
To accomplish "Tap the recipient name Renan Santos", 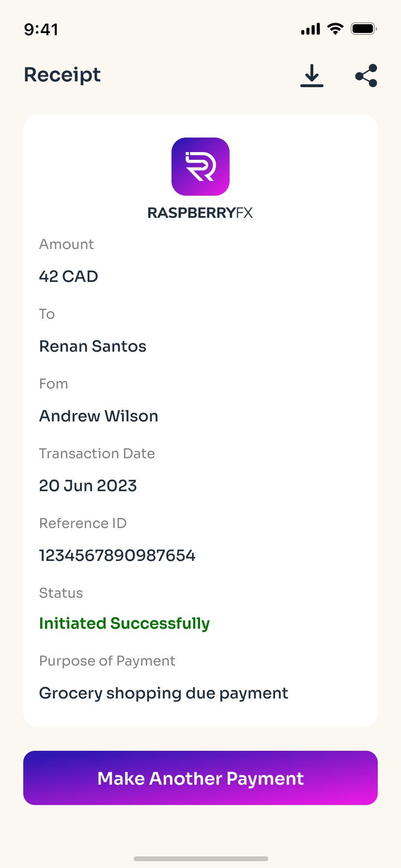I will 93,346.
